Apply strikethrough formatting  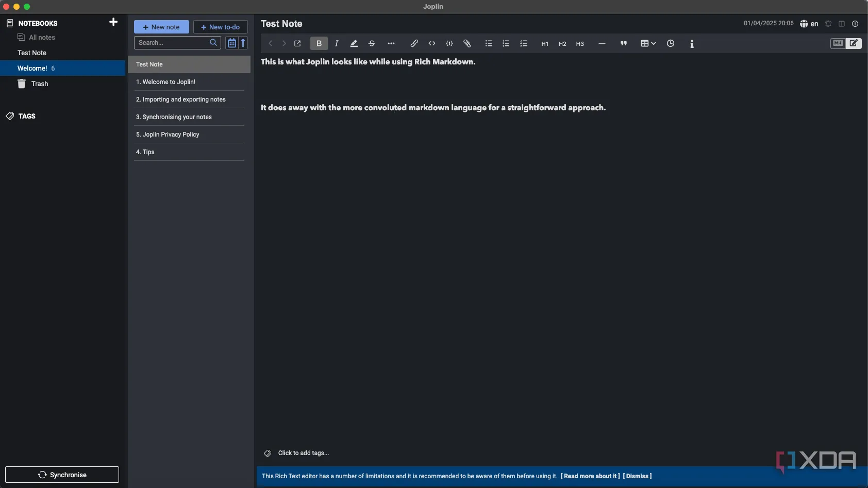tap(372, 44)
